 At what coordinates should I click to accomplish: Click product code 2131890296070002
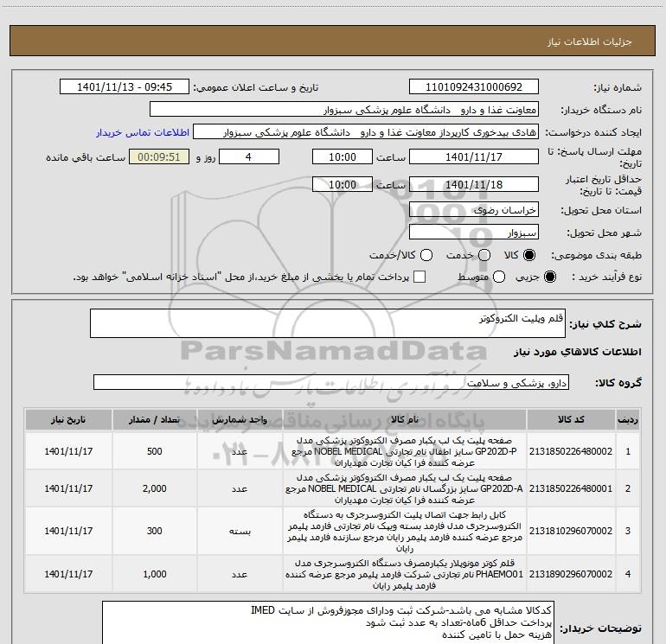pyautogui.click(x=571, y=574)
